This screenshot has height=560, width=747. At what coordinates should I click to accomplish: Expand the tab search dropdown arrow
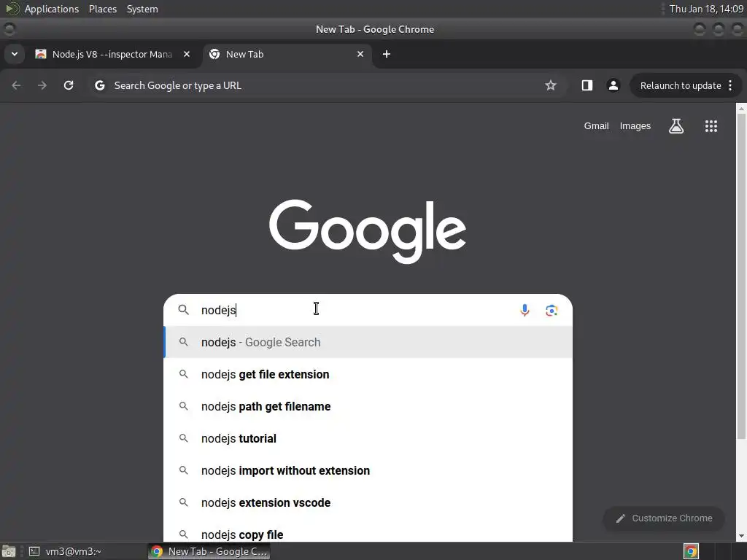(15, 54)
